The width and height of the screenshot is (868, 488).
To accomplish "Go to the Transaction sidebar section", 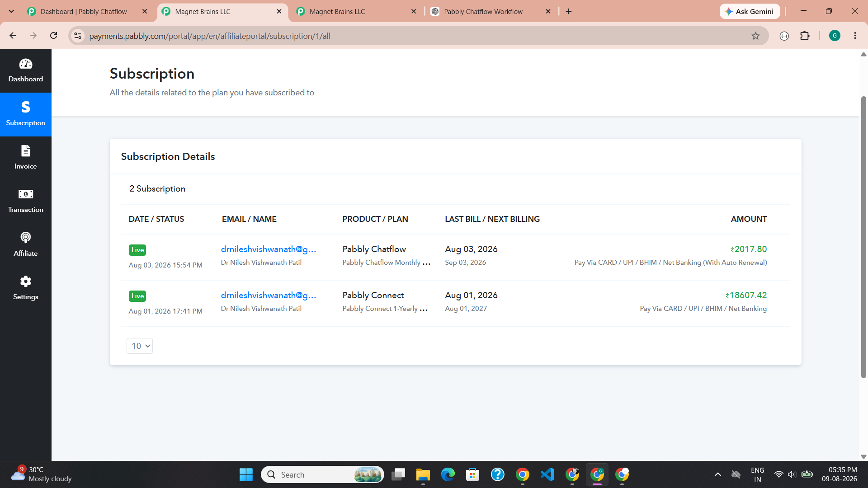I will click(x=26, y=201).
